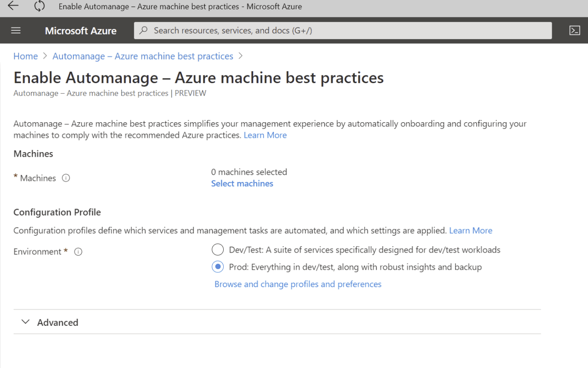588x368 pixels.
Task: Click the page refresh icon
Action: click(40, 6)
